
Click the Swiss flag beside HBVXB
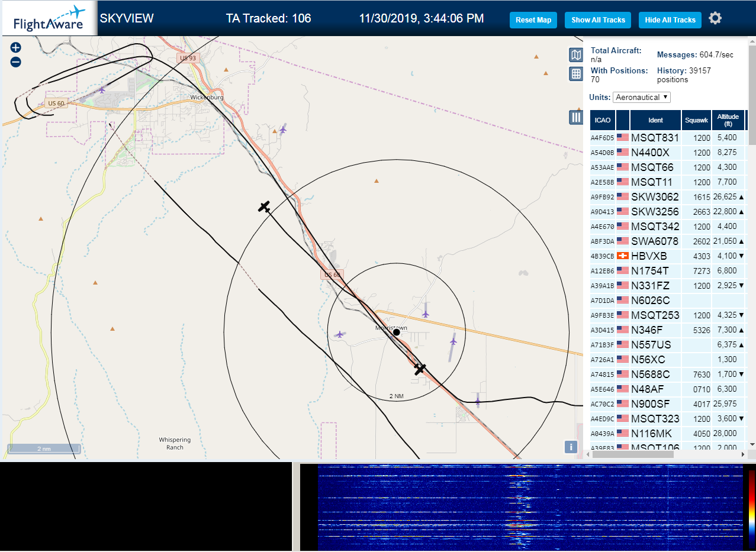click(622, 256)
